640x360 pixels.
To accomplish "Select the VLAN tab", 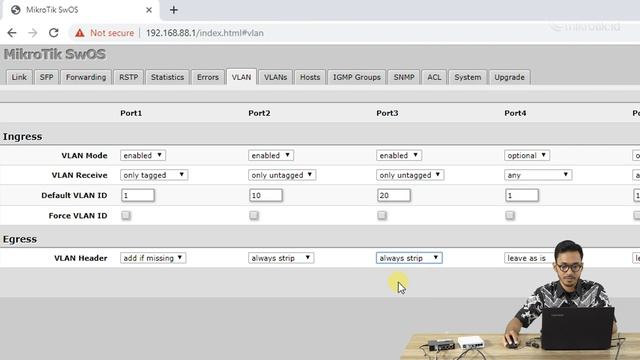I will [241, 77].
